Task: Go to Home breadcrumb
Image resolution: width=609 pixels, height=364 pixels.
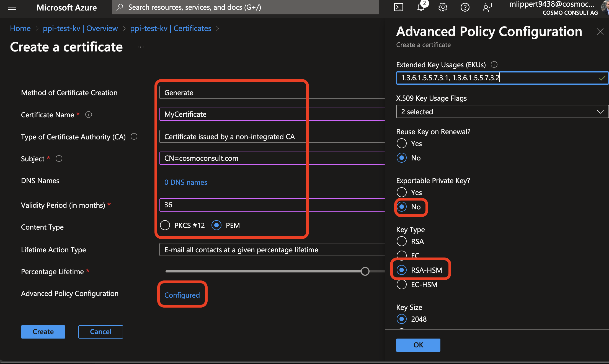Action: pyautogui.click(x=20, y=28)
